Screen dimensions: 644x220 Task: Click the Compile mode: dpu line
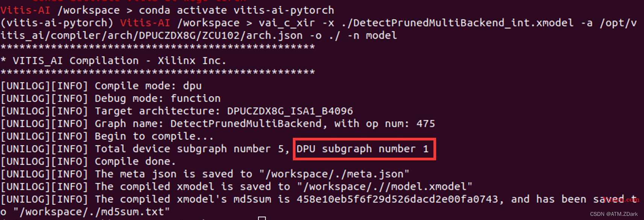101,86
